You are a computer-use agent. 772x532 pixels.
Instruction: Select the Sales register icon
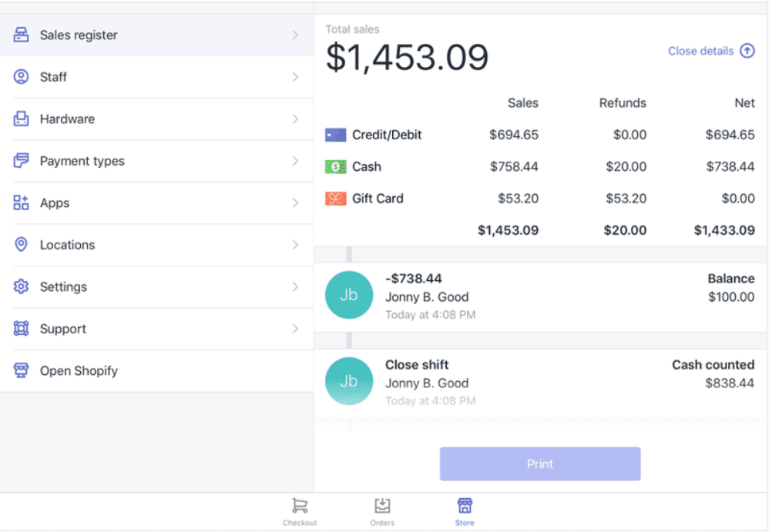coord(21,35)
